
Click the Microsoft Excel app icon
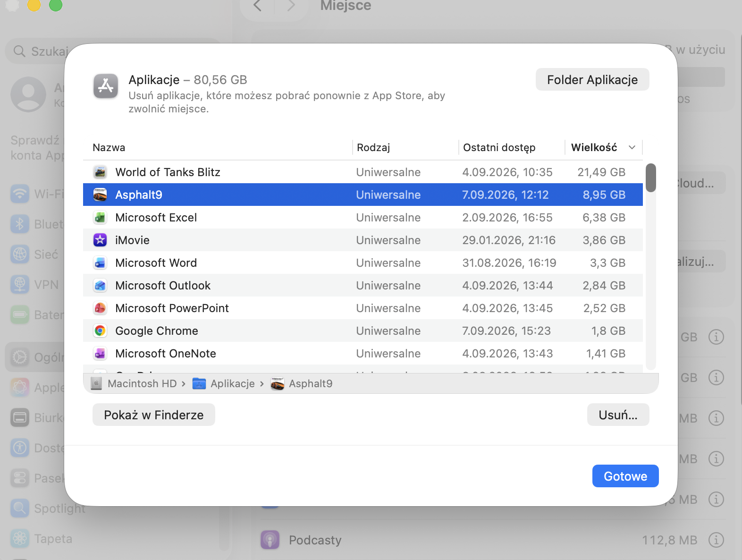[x=100, y=218]
